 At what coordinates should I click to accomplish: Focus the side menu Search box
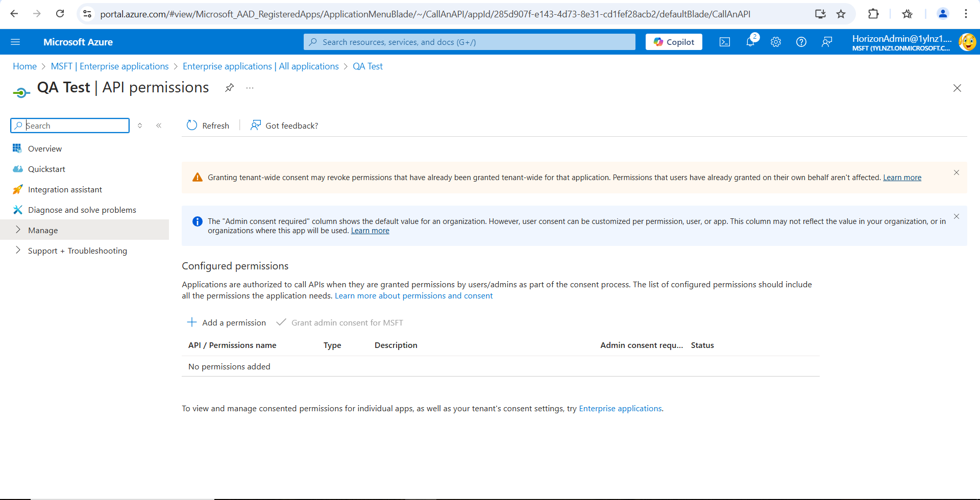pos(70,126)
